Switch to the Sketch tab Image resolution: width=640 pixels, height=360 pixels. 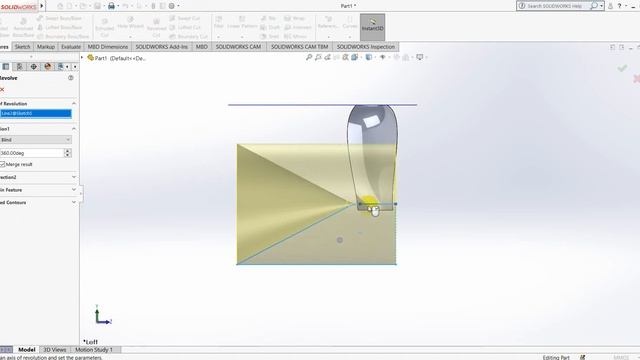[22, 47]
